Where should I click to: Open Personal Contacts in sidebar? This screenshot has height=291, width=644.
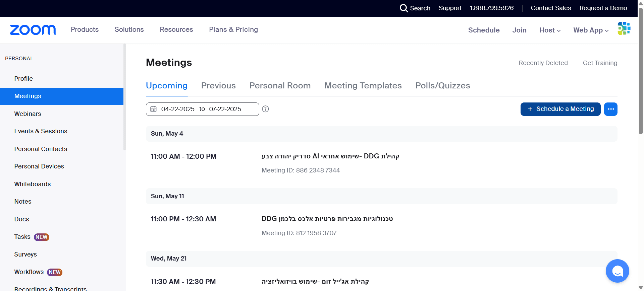41,149
